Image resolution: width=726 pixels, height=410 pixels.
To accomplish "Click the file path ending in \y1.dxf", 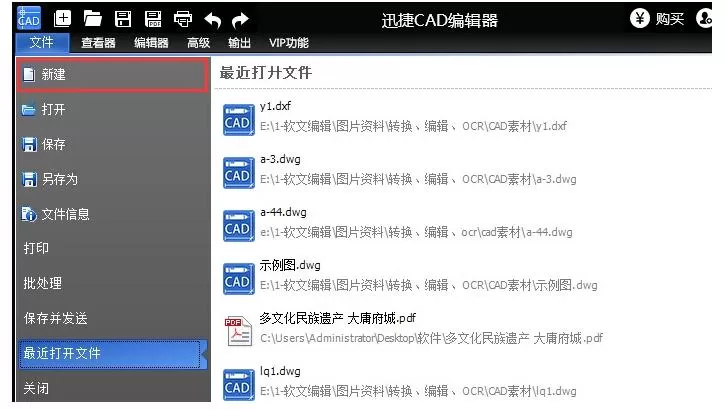I will pyautogui.click(x=413, y=126).
